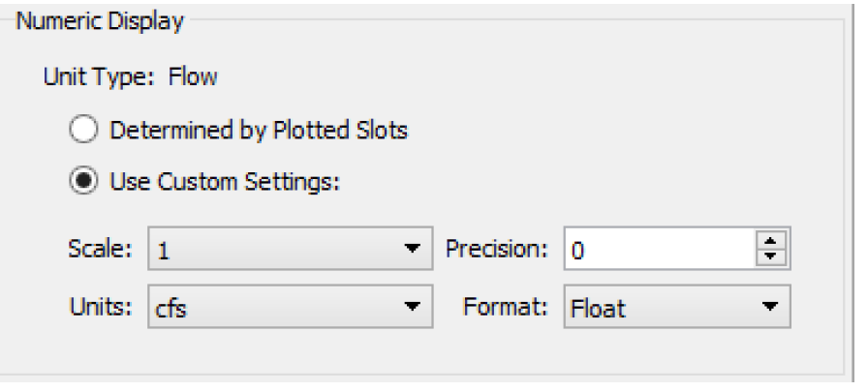Click the Unit Type: Flow text
This screenshot has height=391, width=868.
coord(130,77)
